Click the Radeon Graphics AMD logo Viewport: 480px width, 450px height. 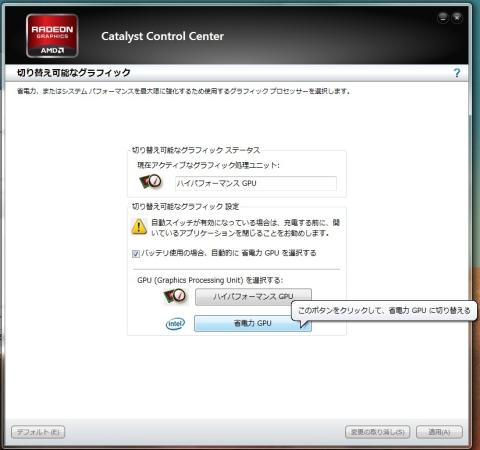52,36
